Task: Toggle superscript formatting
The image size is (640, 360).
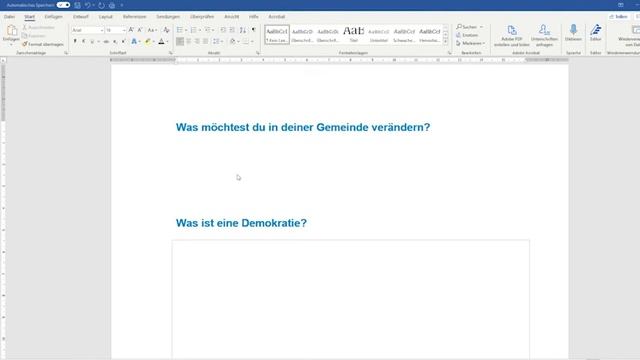Action: (124, 41)
